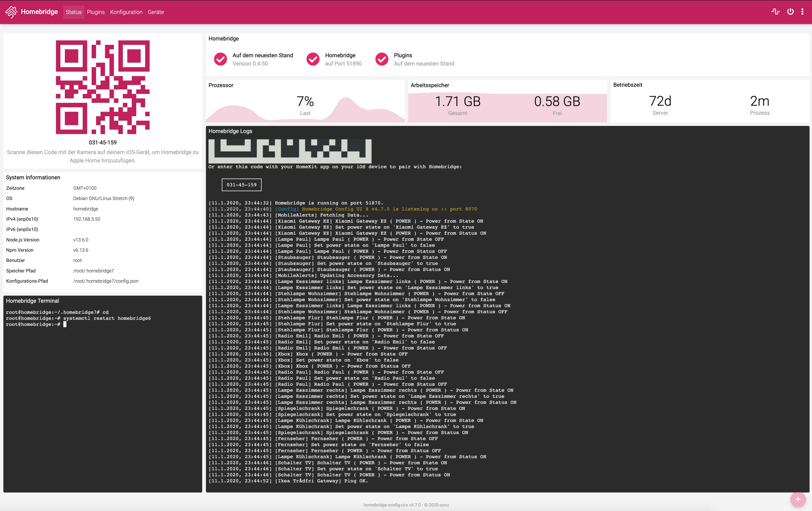Click the large pink QR code

(103, 87)
